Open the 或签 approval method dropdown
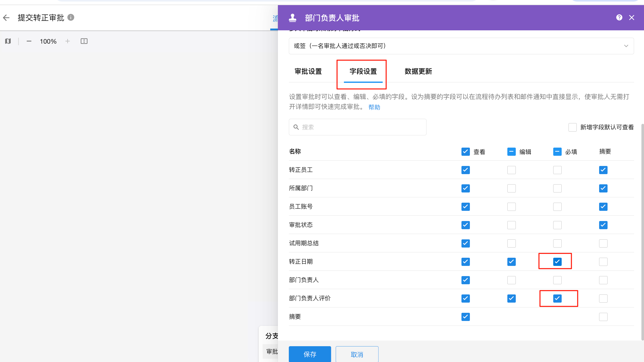644x362 pixels. click(x=461, y=46)
